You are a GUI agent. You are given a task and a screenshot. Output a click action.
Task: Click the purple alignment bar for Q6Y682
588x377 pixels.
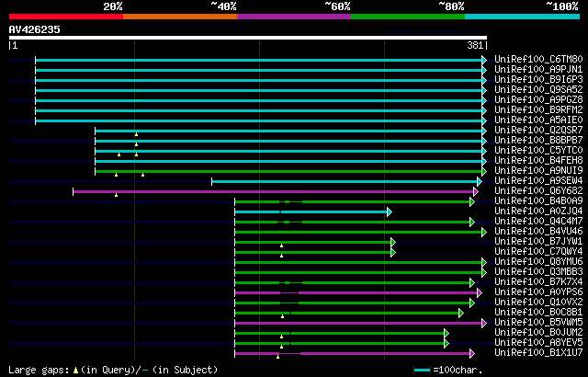click(x=274, y=191)
